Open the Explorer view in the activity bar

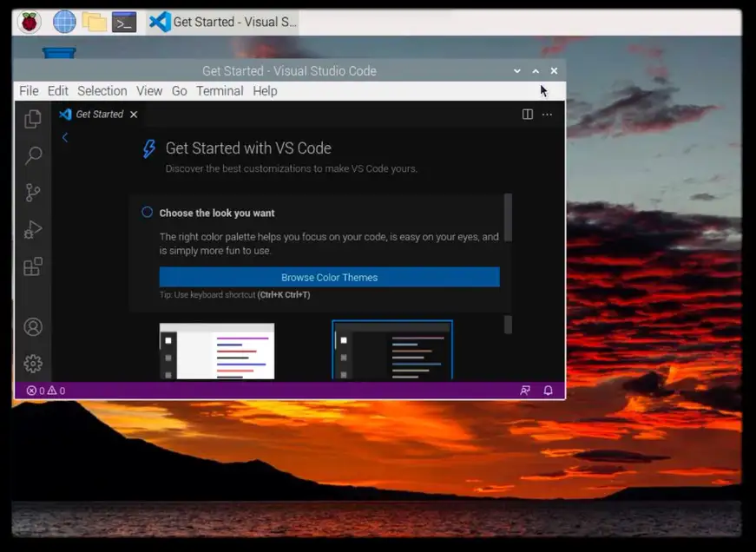coord(32,119)
